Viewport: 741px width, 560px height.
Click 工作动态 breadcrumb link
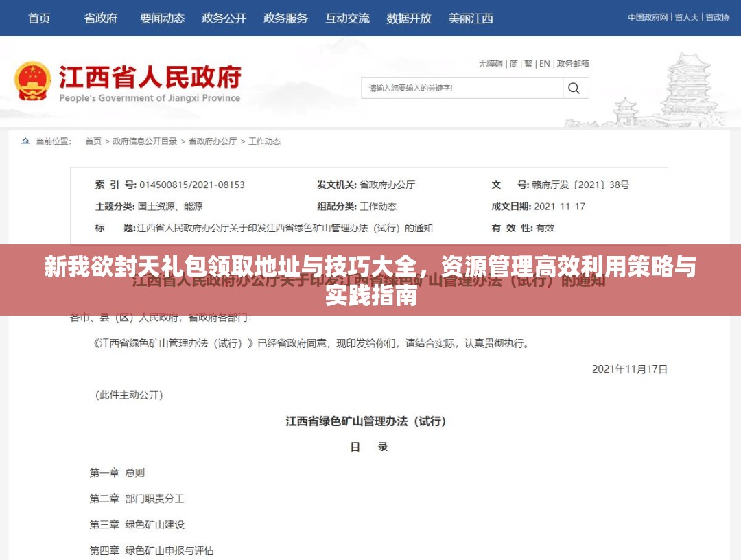[265, 141]
